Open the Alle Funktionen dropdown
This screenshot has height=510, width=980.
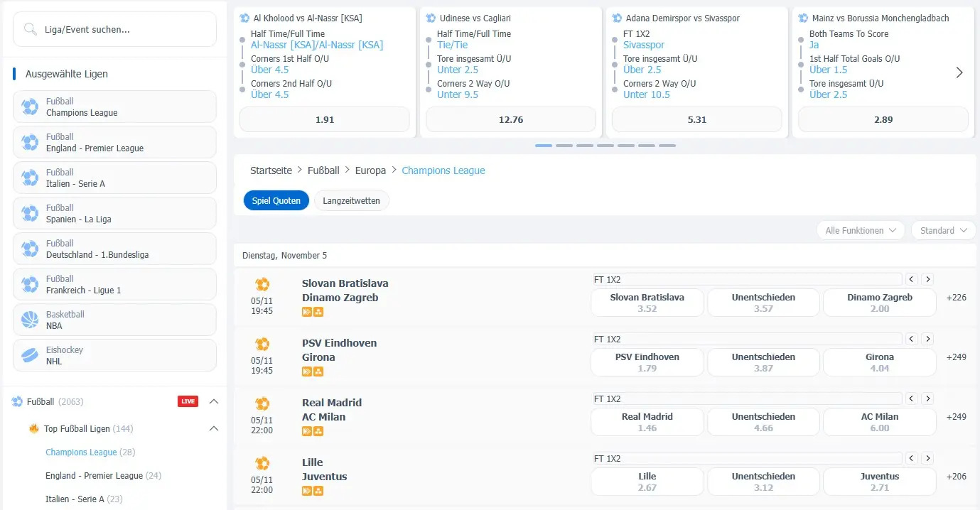pos(861,230)
